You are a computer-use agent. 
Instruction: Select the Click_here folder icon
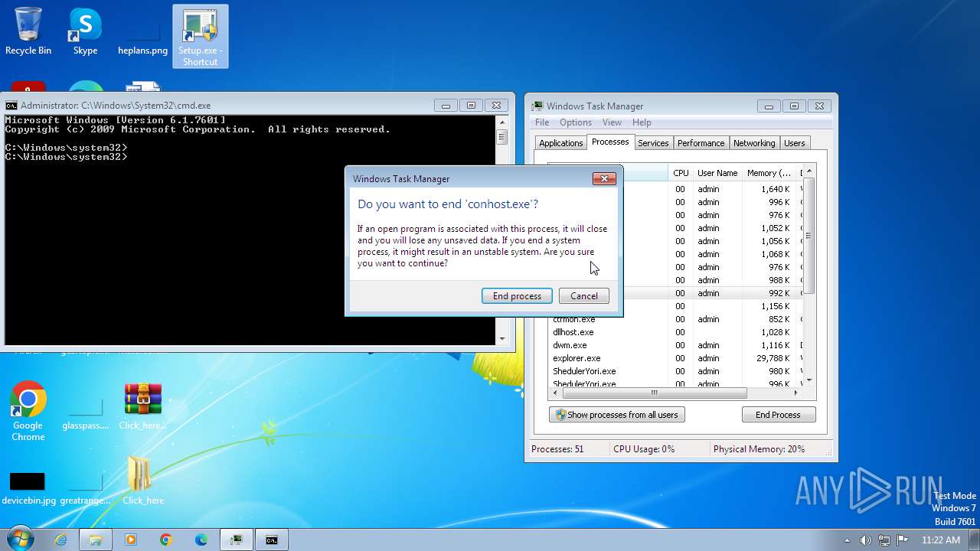click(142, 481)
